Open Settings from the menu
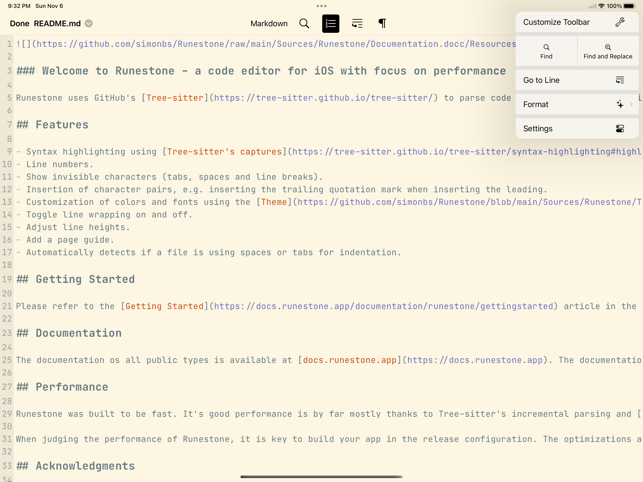The width and height of the screenshot is (643, 482). [x=577, y=128]
